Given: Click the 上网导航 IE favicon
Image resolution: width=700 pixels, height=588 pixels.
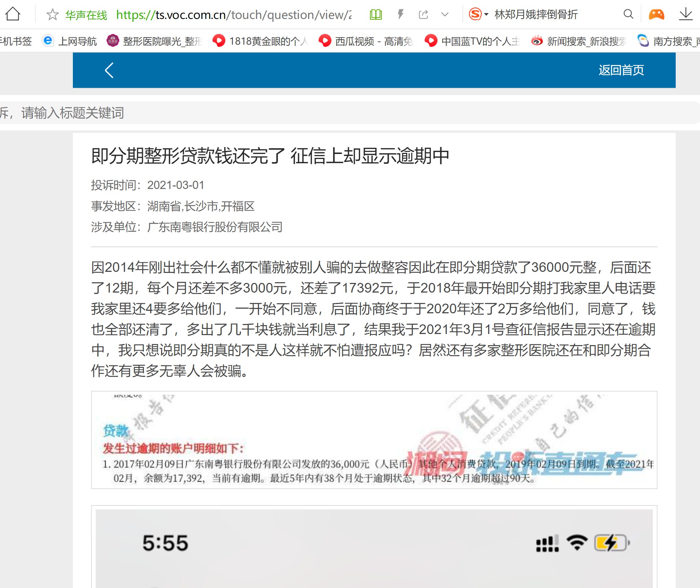Looking at the screenshot, I should tap(47, 41).
